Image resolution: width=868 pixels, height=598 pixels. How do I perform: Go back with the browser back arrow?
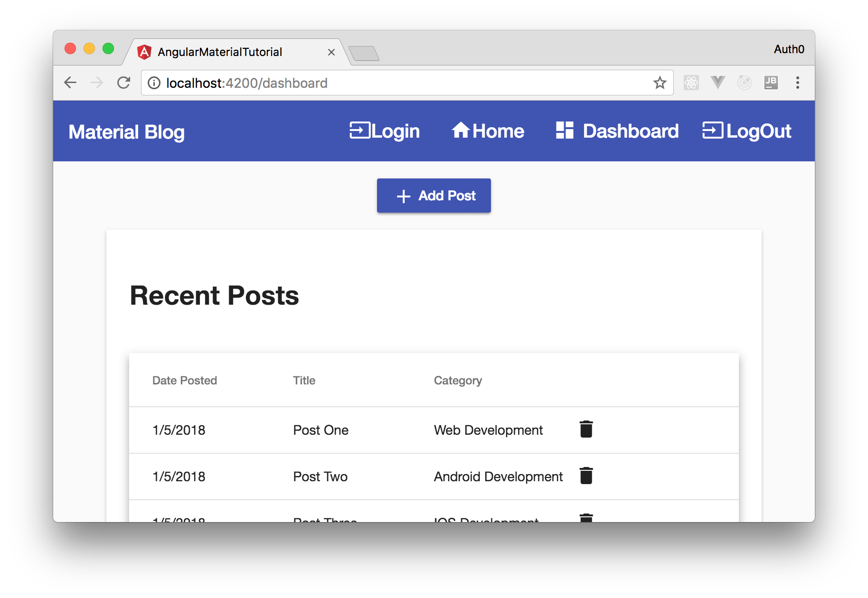[70, 83]
